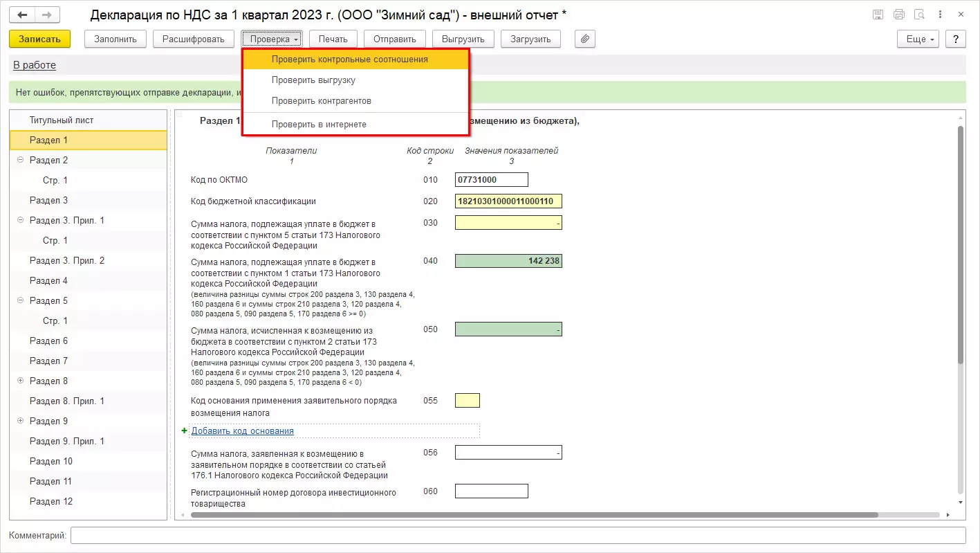The width and height of the screenshot is (980, 553).
Task: Open the Проверка dropdown button
Action: 273,39
